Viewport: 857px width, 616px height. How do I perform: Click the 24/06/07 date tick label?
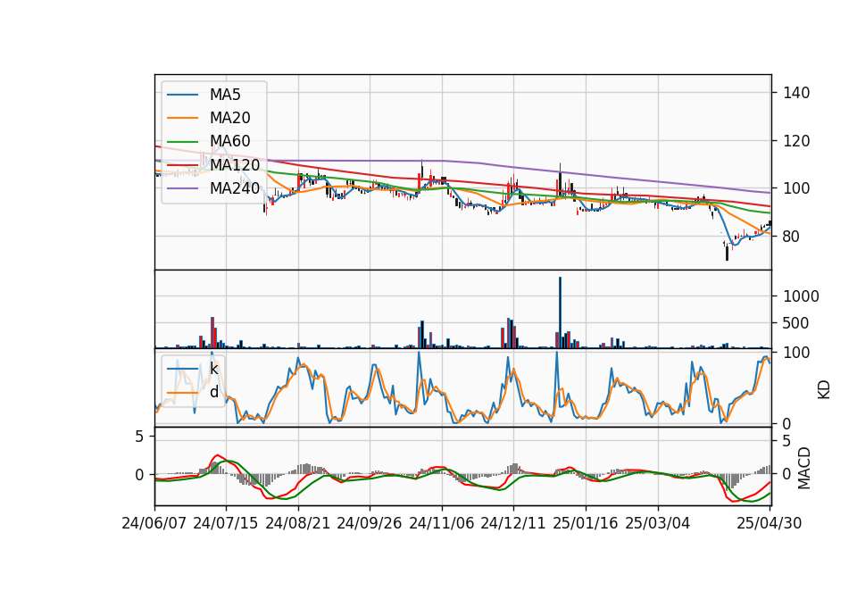pos(154,524)
